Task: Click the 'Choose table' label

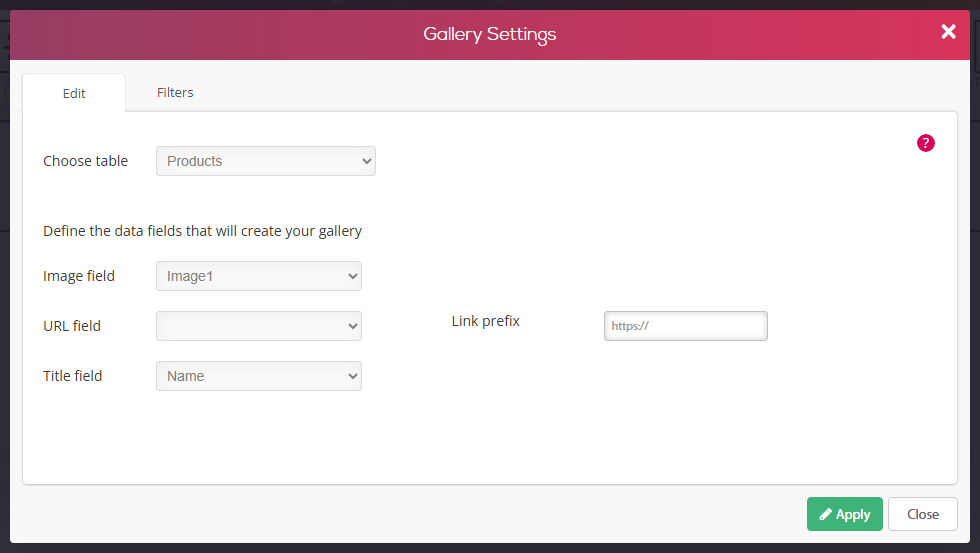Action: (x=86, y=161)
